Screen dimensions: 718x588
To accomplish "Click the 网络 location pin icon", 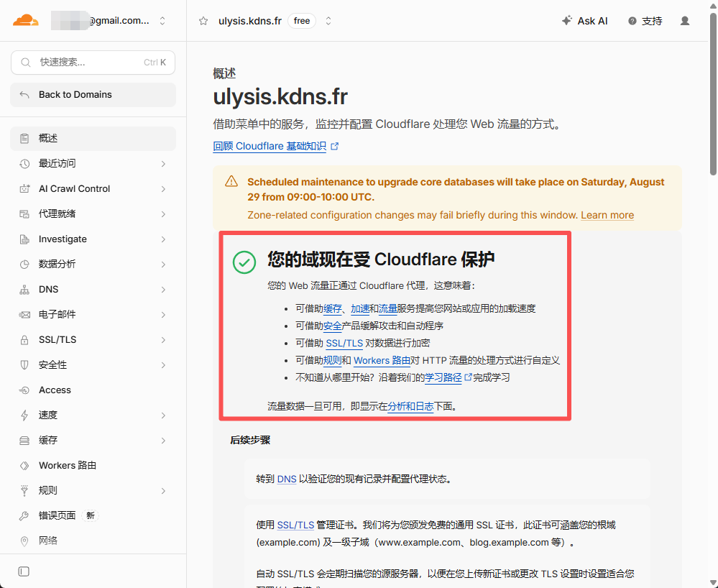I will 24,541.
